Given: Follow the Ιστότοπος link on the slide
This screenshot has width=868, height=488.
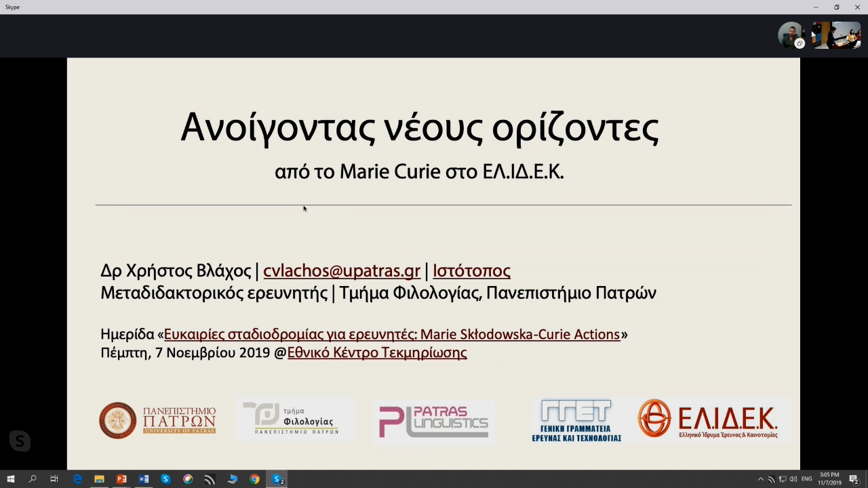Looking at the screenshot, I should click(471, 270).
